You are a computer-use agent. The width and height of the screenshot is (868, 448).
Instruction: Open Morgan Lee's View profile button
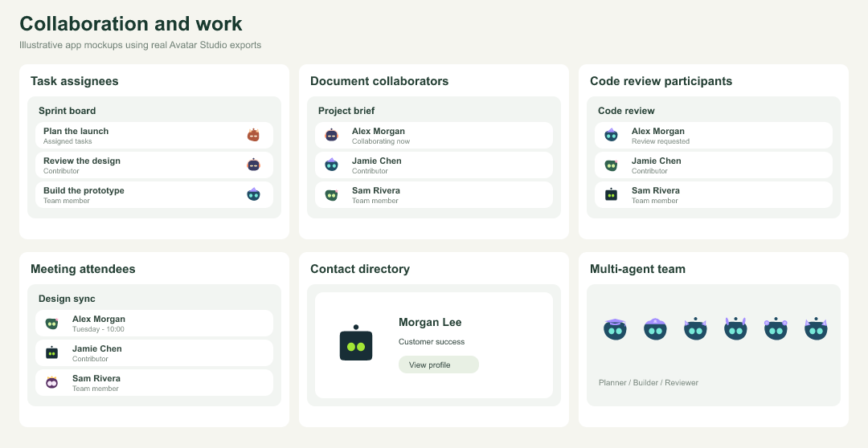(439, 365)
